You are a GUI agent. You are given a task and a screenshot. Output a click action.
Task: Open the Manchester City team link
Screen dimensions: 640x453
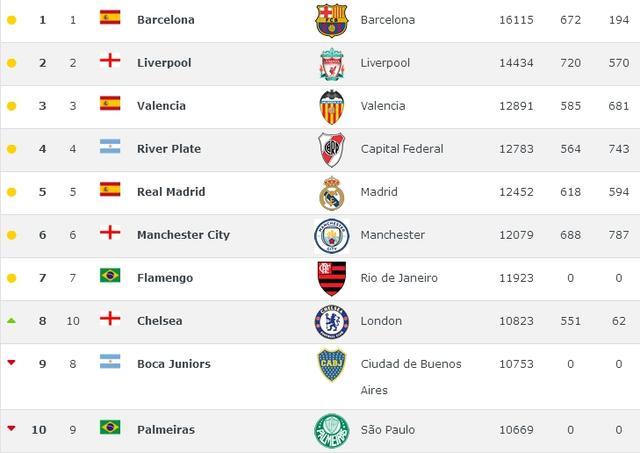[183, 235]
